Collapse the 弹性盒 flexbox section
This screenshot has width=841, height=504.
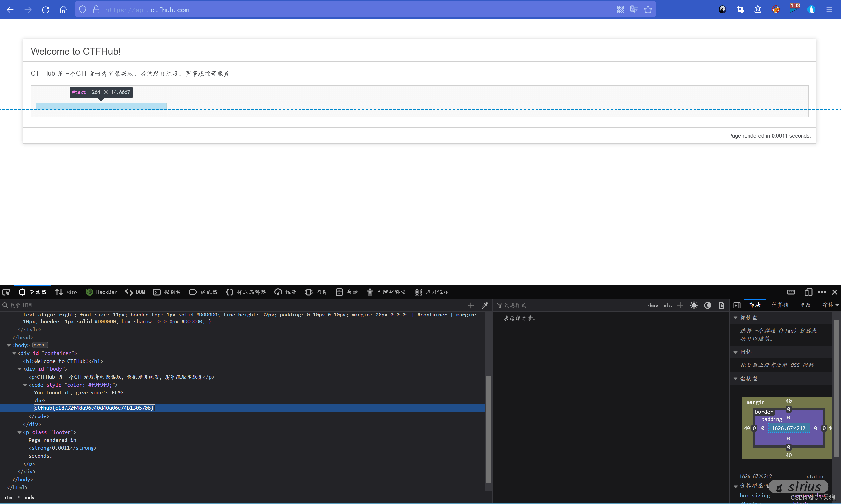[x=735, y=318]
